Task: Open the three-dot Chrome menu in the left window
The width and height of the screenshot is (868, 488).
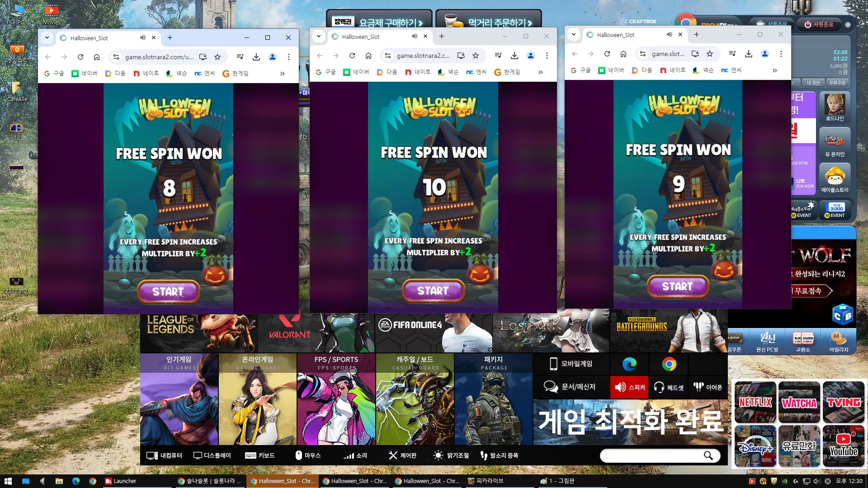Action: click(x=289, y=57)
